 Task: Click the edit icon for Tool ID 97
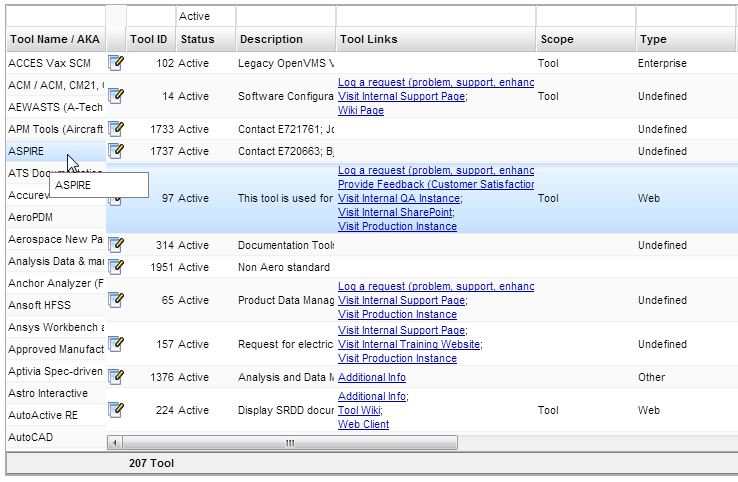[116, 198]
